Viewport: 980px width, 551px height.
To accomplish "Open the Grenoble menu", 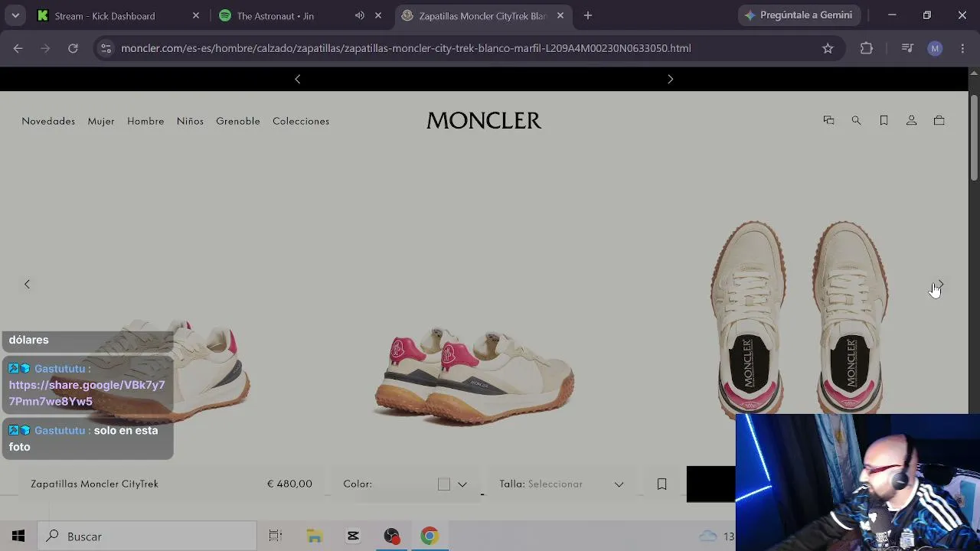I will point(238,121).
